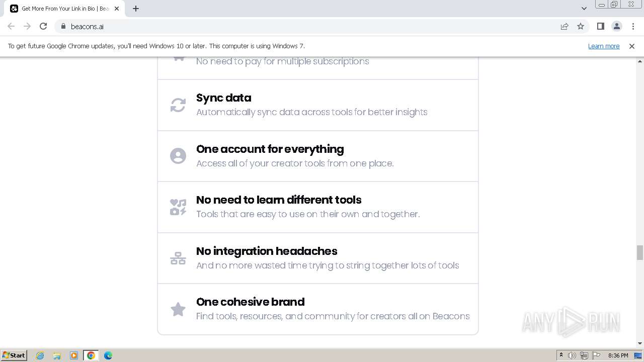Open Microsoft Edge from taskbar
Viewport: 644px width, 362px height.
108,355
